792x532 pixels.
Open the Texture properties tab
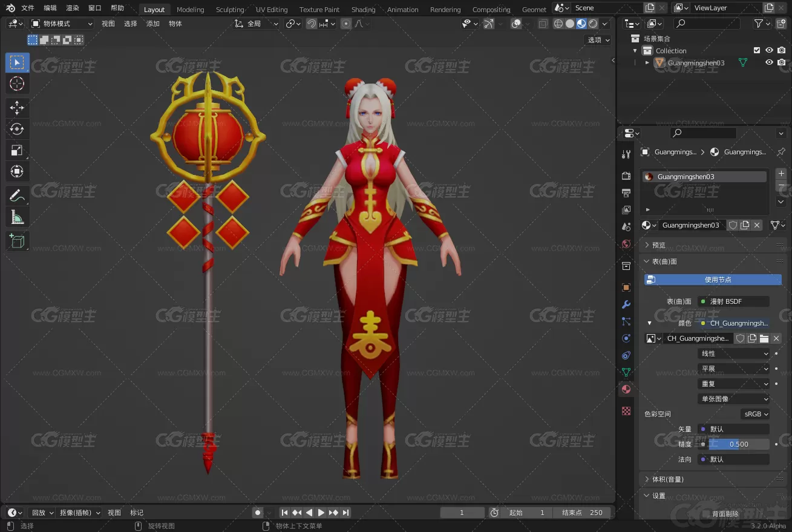pos(626,411)
